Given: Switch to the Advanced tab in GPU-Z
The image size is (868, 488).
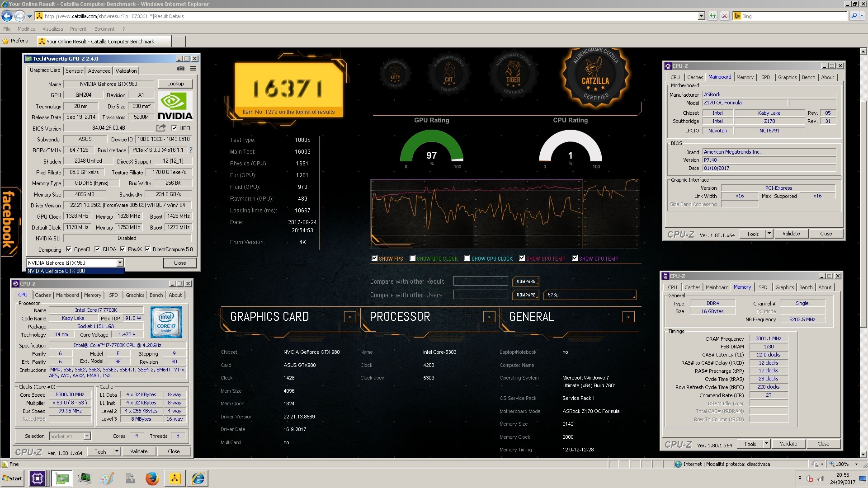Looking at the screenshot, I should pos(99,71).
